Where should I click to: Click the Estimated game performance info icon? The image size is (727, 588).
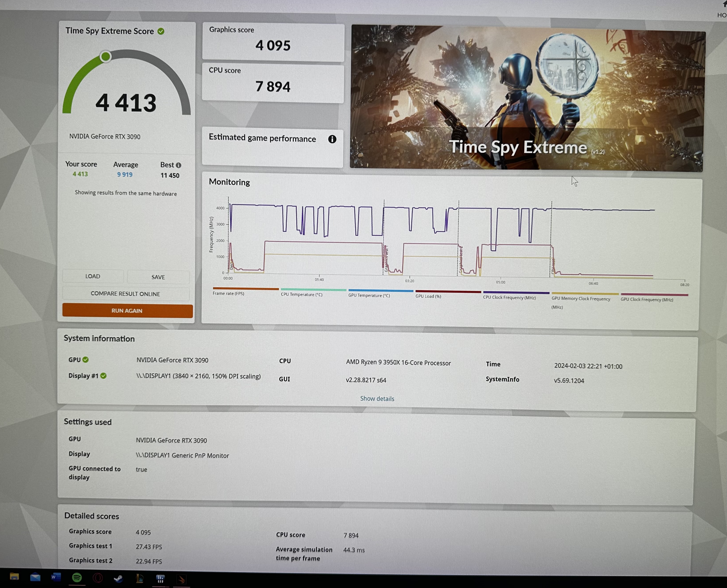point(332,139)
